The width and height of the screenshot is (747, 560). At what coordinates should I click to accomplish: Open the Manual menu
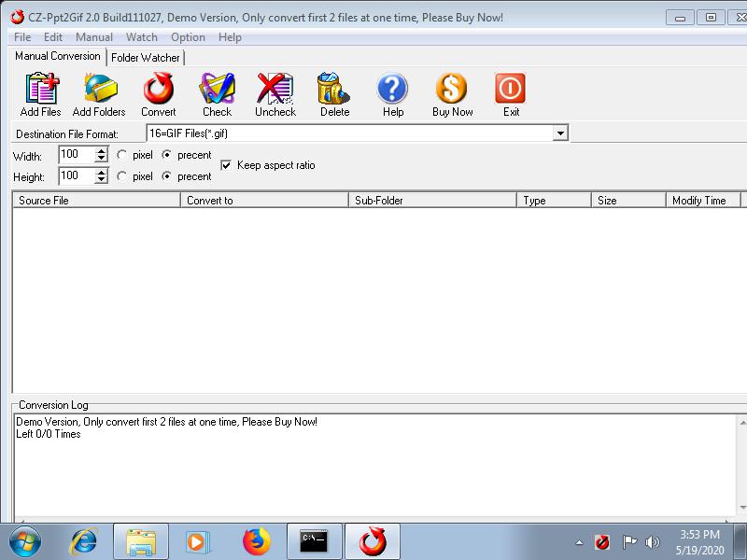(x=94, y=37)
